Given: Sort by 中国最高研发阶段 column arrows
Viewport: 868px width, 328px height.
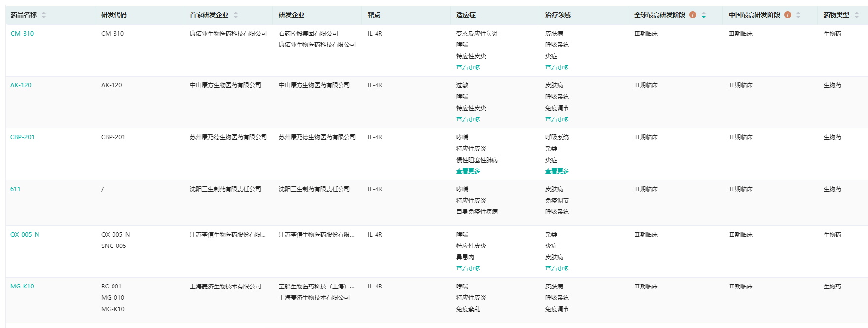Looking at the screenshot, I should (x=798, y=15).
